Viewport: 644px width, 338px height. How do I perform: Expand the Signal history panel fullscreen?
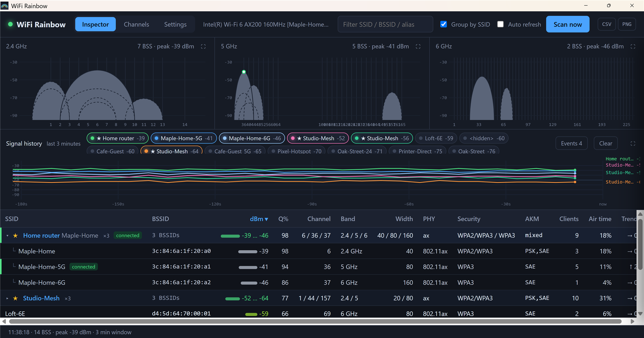coord(633,144)
